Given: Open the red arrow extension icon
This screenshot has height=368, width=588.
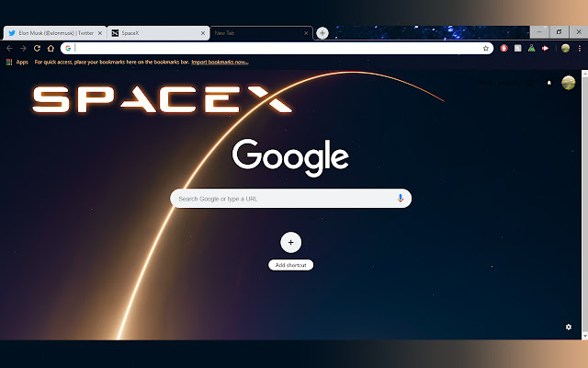Looking at the screenshot, I should (545, 48).
